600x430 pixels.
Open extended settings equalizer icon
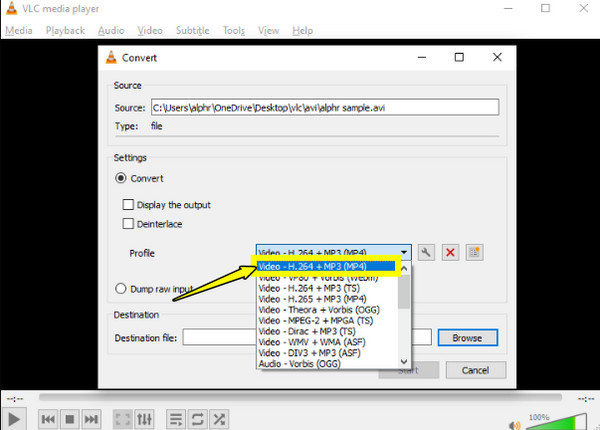pos(144,419)
